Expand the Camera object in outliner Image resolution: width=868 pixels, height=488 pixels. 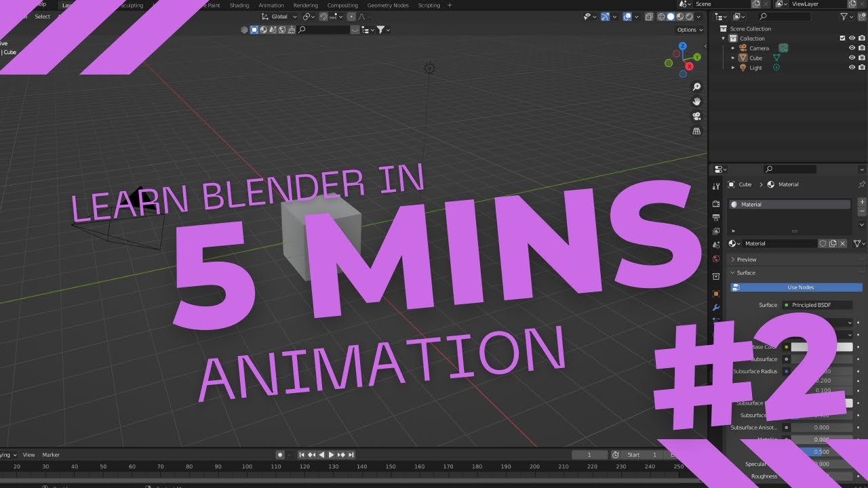coord(733,48)
